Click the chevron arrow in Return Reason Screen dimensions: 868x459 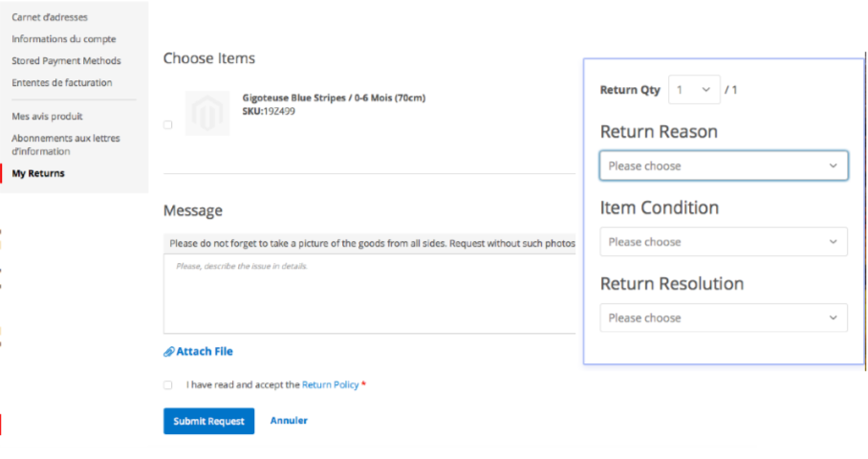(833, 165)
